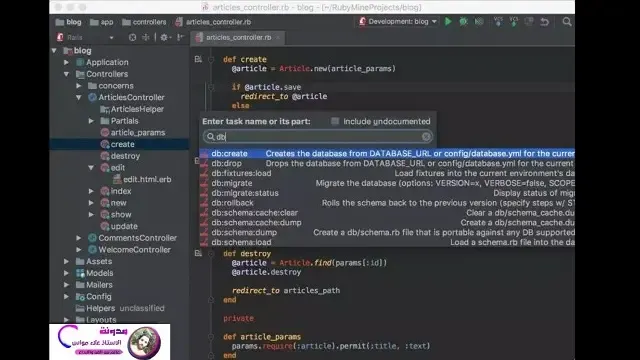640x360 pixels.
Task: Click the Collapse All icon in project panel
Action: point(145,38)
